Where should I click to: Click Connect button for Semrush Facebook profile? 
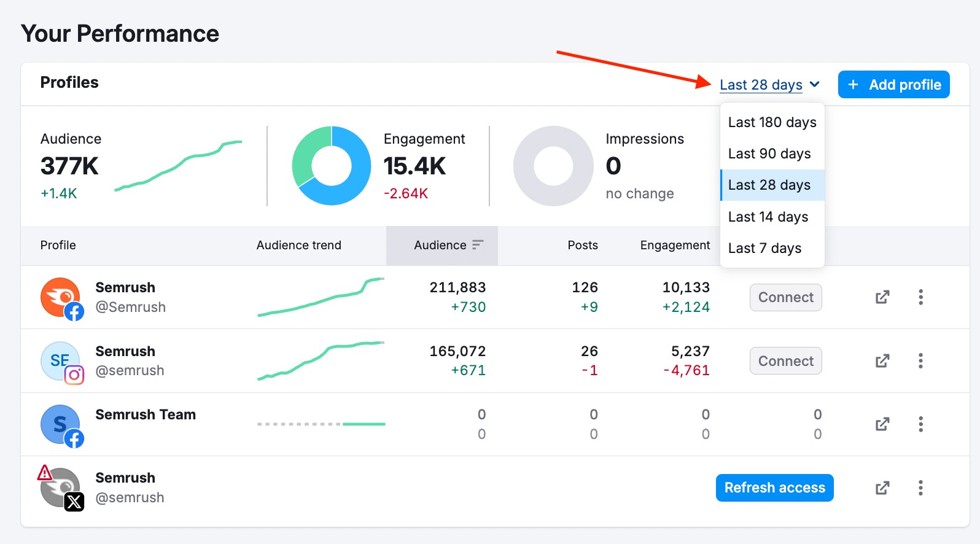pyautogui.click(x=785, y=297)
